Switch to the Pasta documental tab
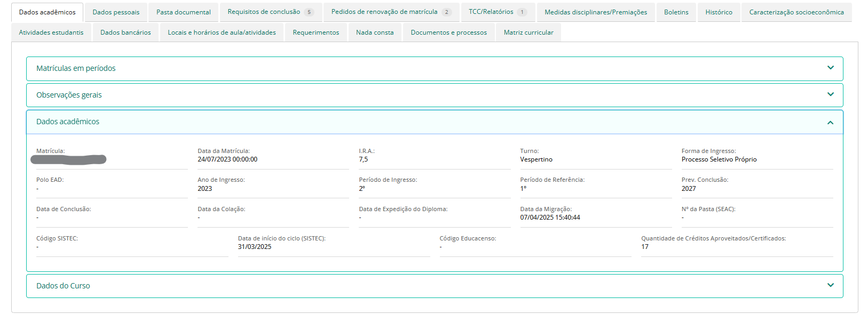The width and height of the screenshot is (868, 322). point(183,12)
